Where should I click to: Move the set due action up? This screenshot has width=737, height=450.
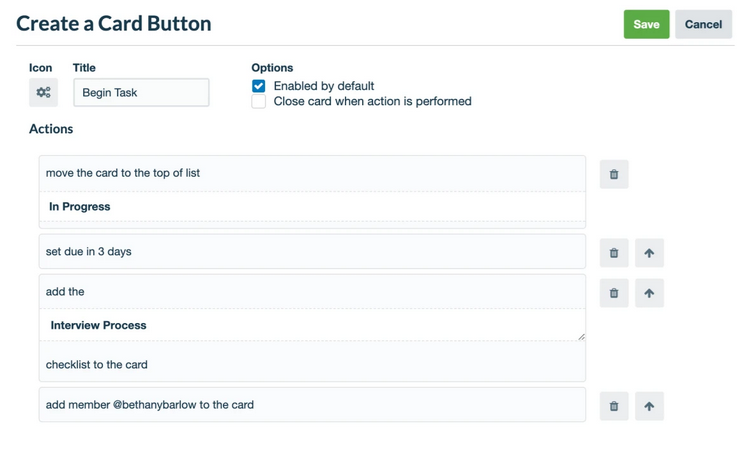pyautogui.click(x=649, y=253)
